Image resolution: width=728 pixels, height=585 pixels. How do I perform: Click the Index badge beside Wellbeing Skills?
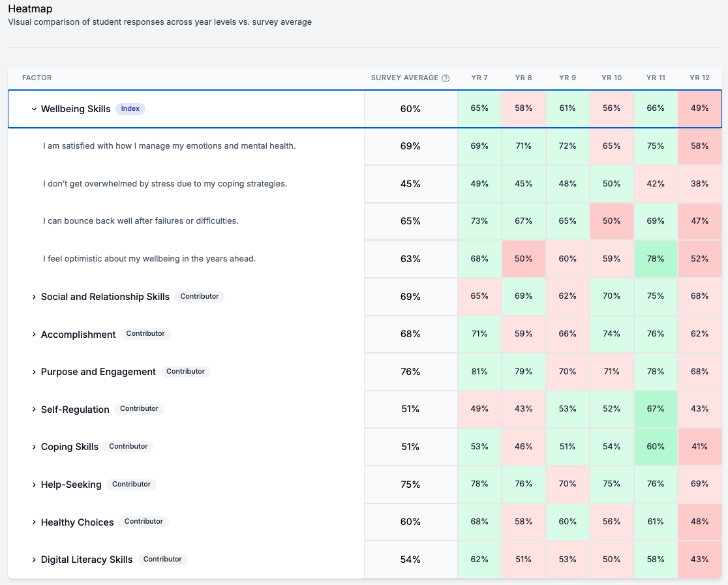pyautogui.click(x=130, y=109)
